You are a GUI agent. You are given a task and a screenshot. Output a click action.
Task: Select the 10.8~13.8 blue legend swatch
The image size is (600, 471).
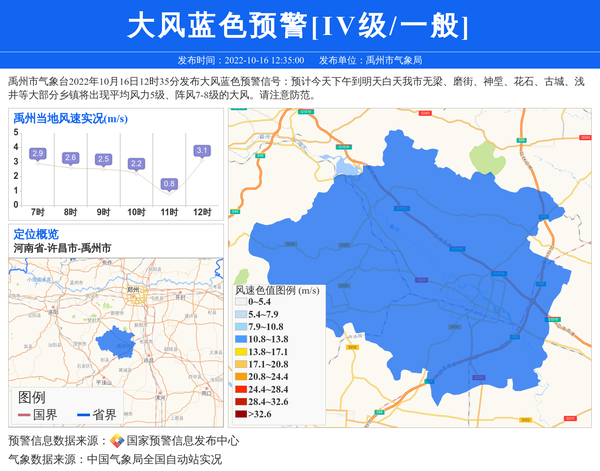pyautogui.click(x=240, y=340)
